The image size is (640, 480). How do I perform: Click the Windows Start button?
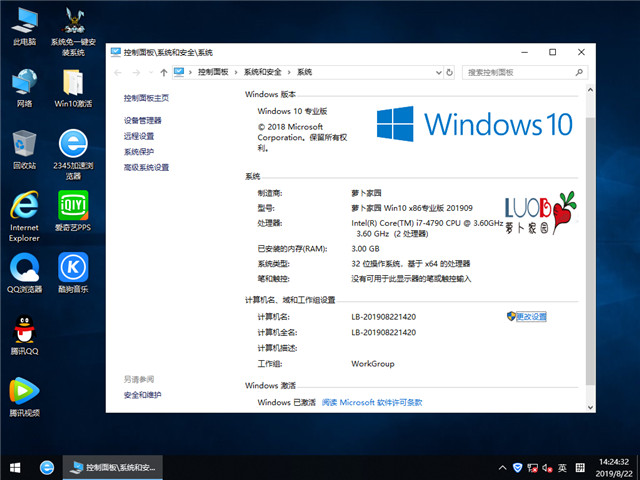click(15, 467)
